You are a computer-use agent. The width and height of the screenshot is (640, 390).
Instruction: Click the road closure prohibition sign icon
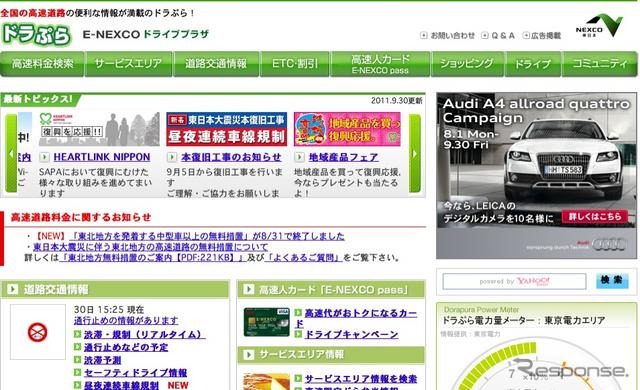(x=38, y=332)
